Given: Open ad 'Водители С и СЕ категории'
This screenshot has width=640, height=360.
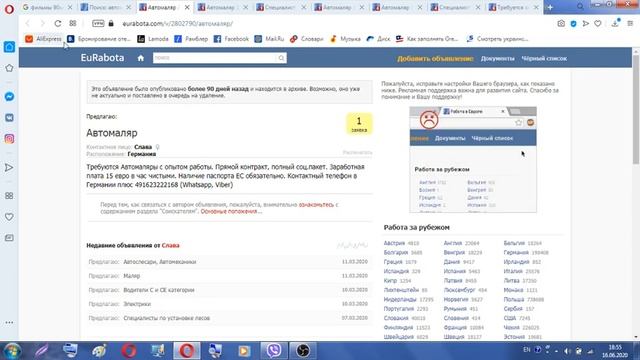Looking at the screenshot, I should point(159,290).
